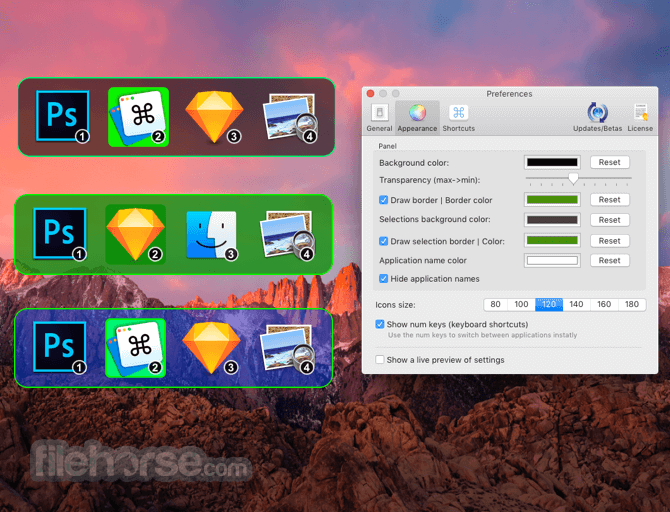Open the License tab
Screen dimensions: 670x512
(x=640, y=118)
